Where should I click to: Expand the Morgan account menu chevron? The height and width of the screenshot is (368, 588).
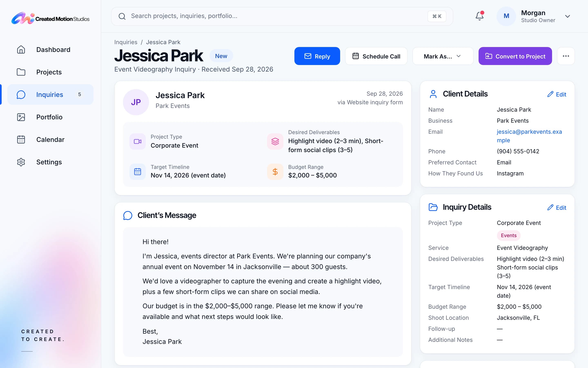coord(567,16)
